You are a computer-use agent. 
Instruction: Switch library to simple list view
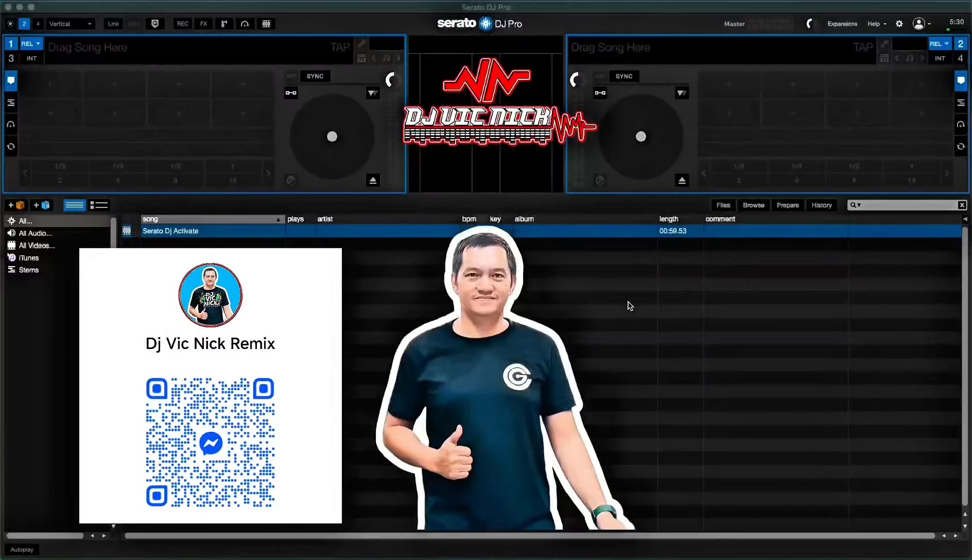point(74,205)
